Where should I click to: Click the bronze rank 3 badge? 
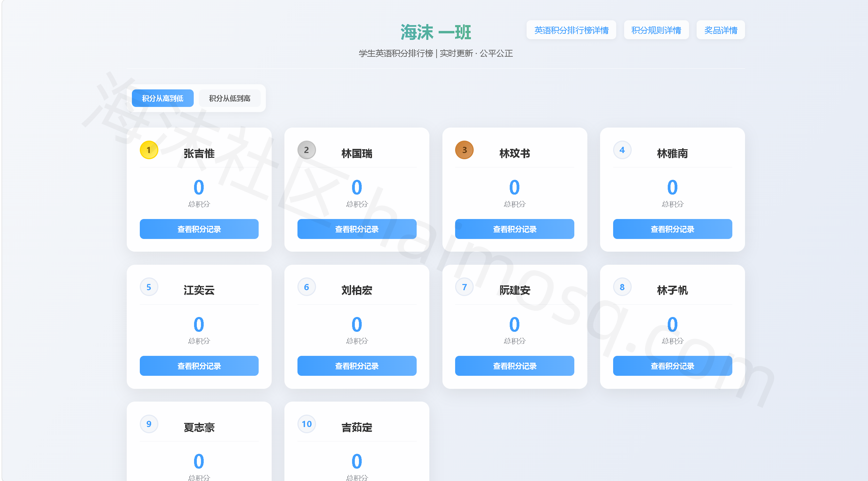[x=464, y=150]
